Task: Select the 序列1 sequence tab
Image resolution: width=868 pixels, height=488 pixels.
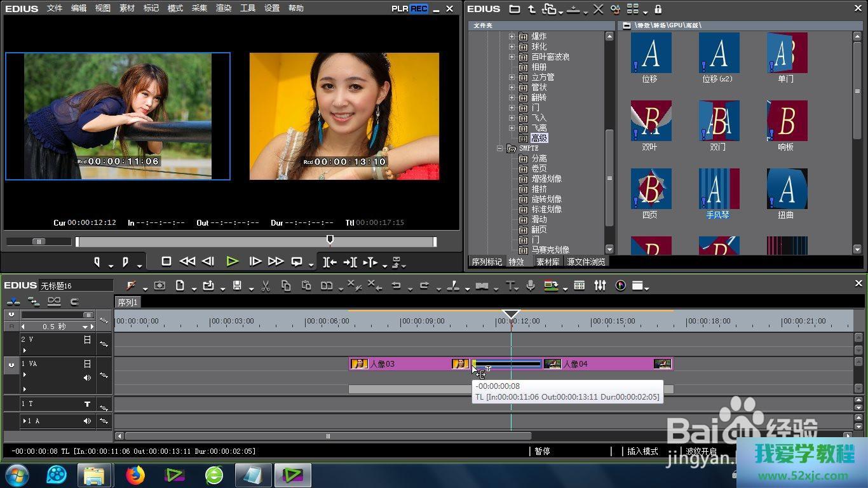Action: click(128, 302)
